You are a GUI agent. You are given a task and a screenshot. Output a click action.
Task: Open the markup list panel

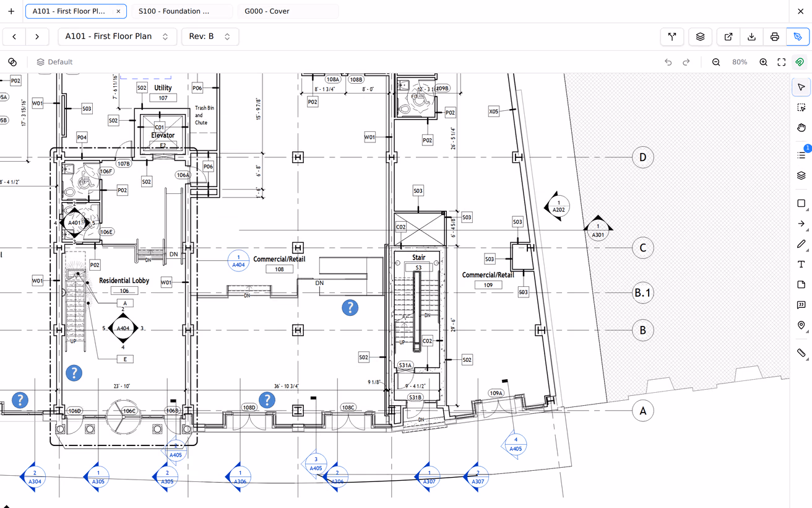(x=801, y=155)
